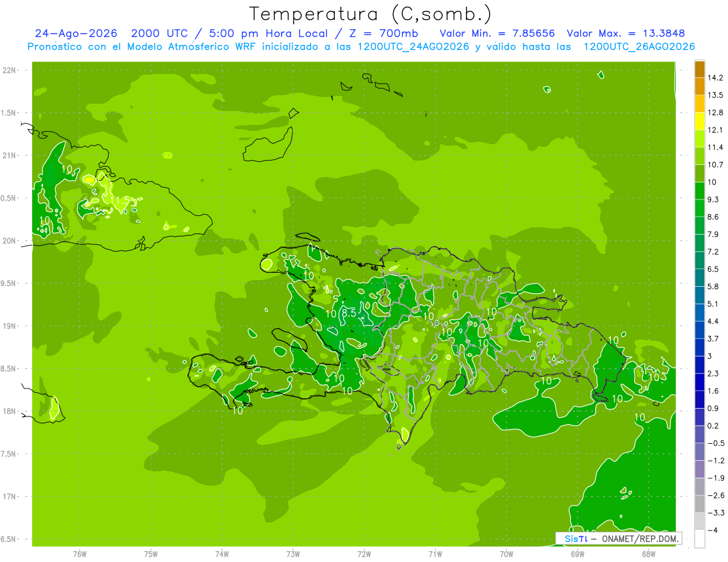Click the '18N' latitude axis label
Image resolution: width=728 pixels, height=562 pixels.
click(x=10, y=411)
